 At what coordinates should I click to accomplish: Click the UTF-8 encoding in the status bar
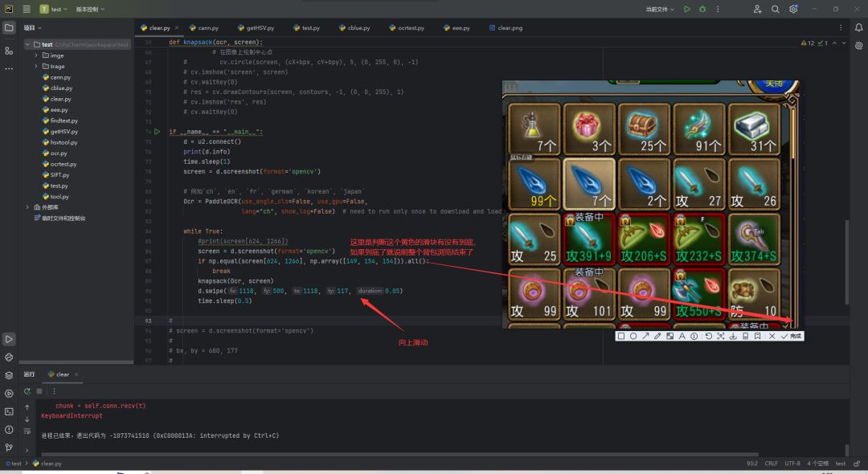[x=792, y=464]
